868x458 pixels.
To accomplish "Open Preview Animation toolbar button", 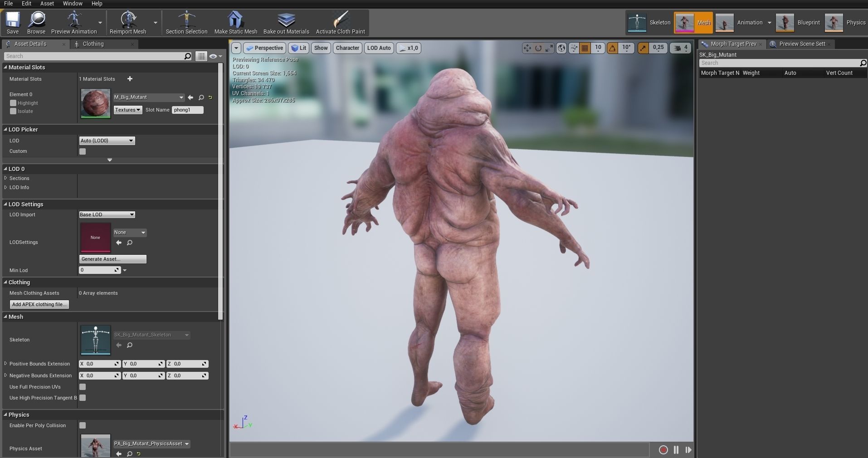I will [x=74, y=23].
